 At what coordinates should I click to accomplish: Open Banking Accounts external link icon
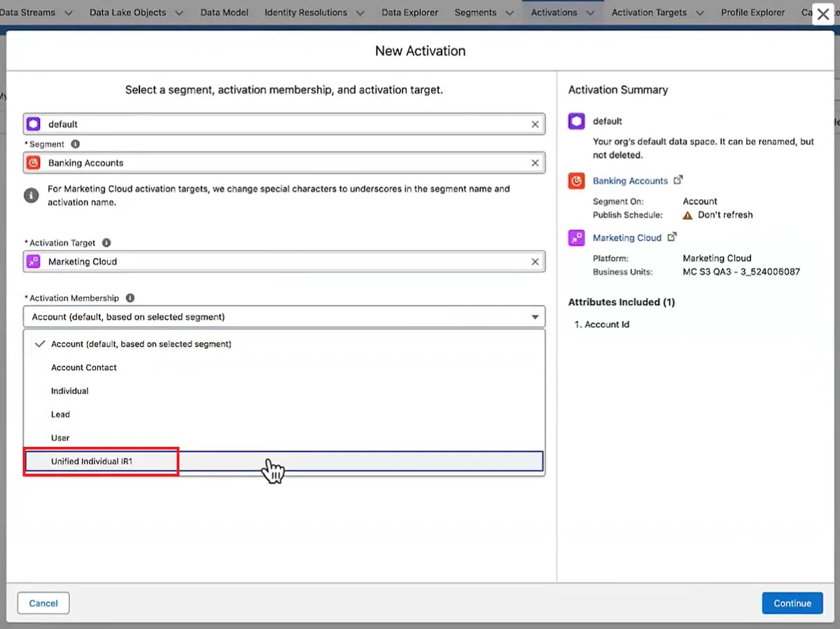[x=678, y=180]
